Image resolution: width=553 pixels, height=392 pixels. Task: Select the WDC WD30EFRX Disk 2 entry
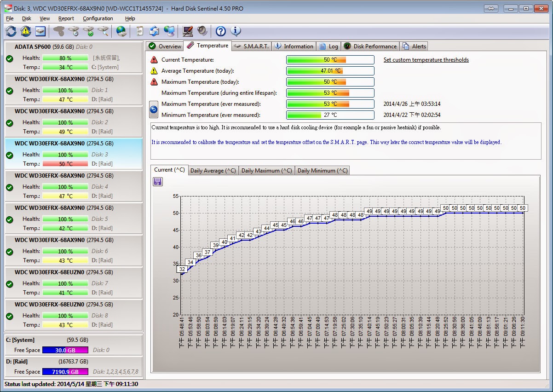coord(74,121)
